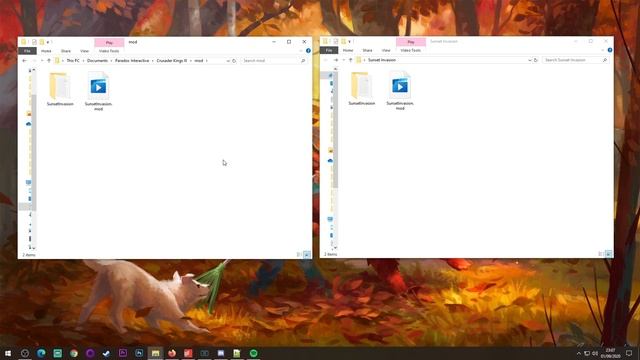This screenshot has width=640, height=360.
Task: Launch Microsoft Edge from taskbar
Action: (x=41, y=353)
